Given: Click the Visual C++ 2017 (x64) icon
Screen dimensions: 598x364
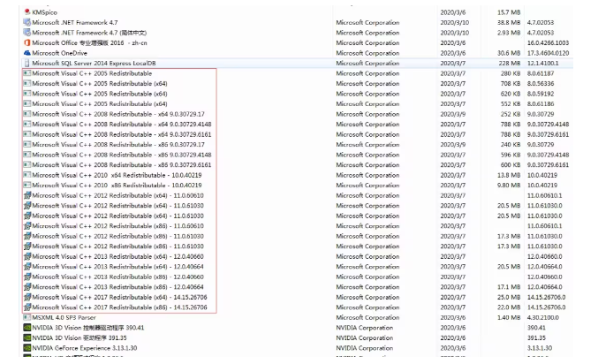Looking at the screenshot, I should pos(26,298).
